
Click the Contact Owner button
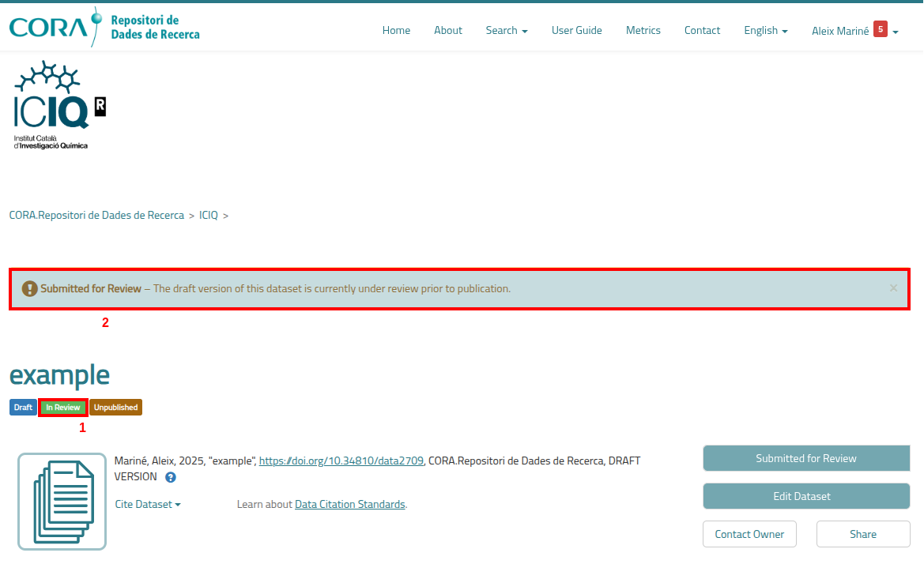749,534
